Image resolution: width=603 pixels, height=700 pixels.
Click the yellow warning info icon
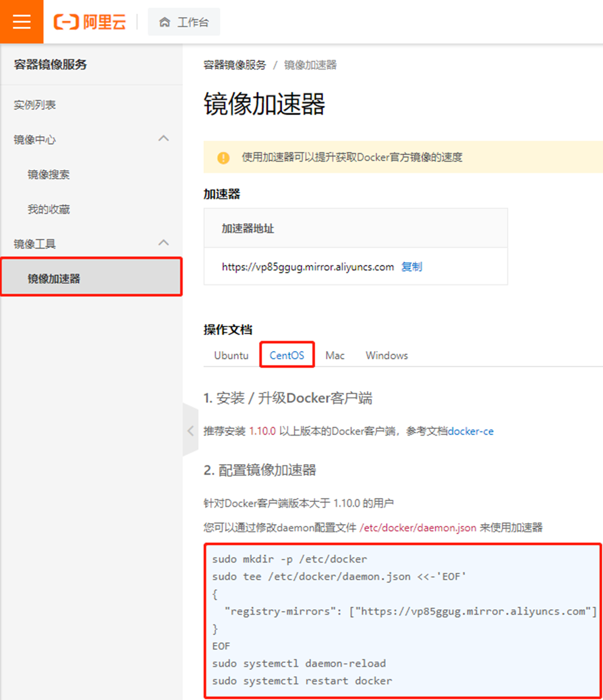coord(223,157)
